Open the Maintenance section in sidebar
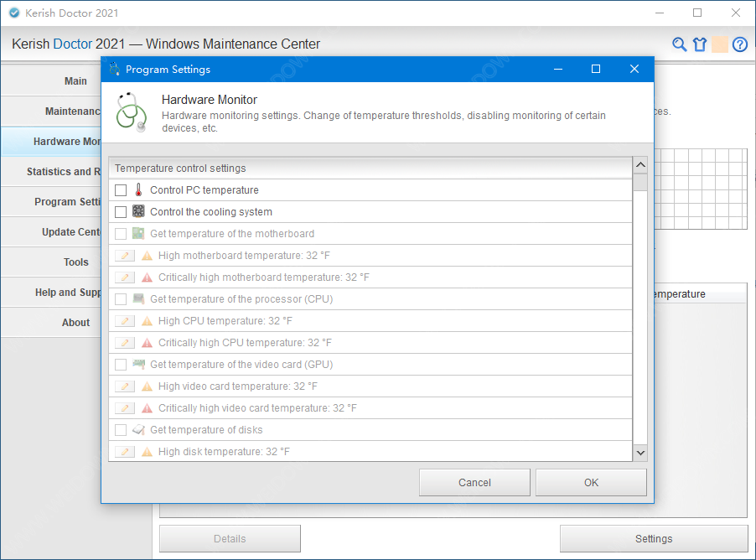Viewport: 756px width, 560px height. click(52, 111)
